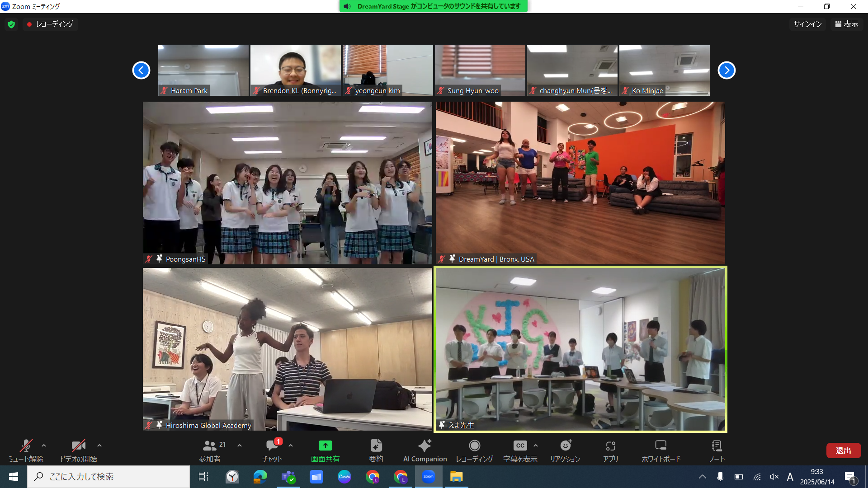Toggle the Recording control in toolbar

(x=474, y=446)
